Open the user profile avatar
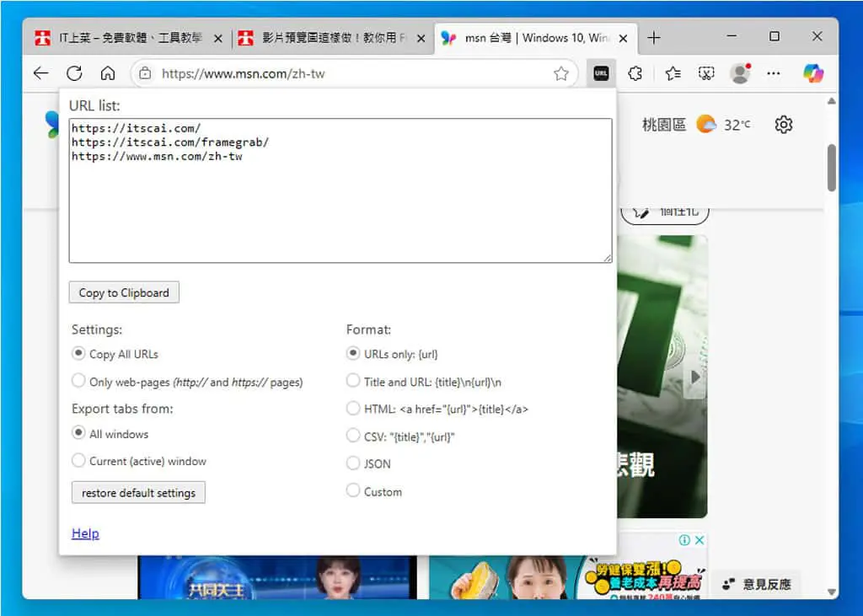This screenshot has height=616, width=863. (740, 73)
